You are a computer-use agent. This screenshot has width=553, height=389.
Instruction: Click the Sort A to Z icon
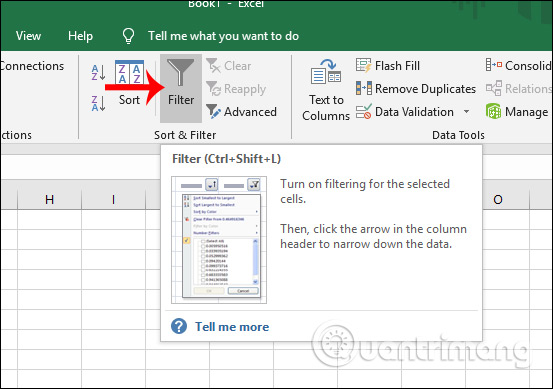click(x=98, y=72)
